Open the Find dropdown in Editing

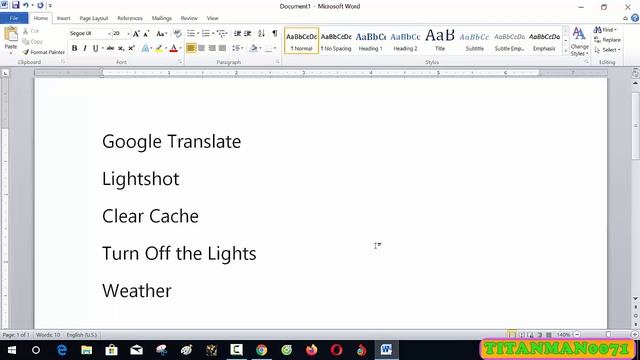click(615, 30)
